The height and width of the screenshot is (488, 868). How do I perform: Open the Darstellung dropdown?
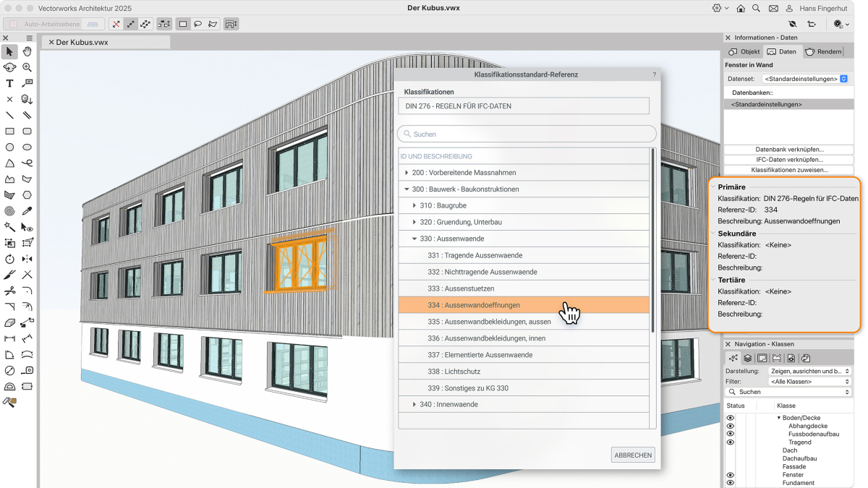pyautogui.click(x=809, y=371)
